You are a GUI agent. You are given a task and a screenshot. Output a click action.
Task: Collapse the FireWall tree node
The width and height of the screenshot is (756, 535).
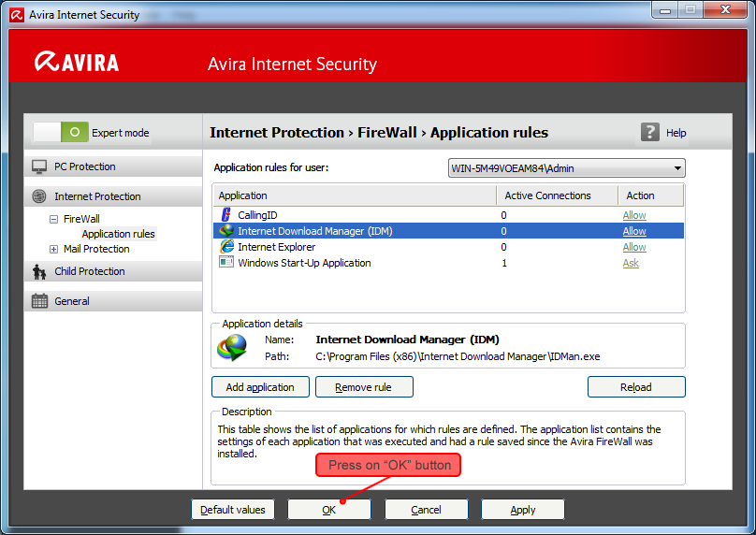coord(53,219)
